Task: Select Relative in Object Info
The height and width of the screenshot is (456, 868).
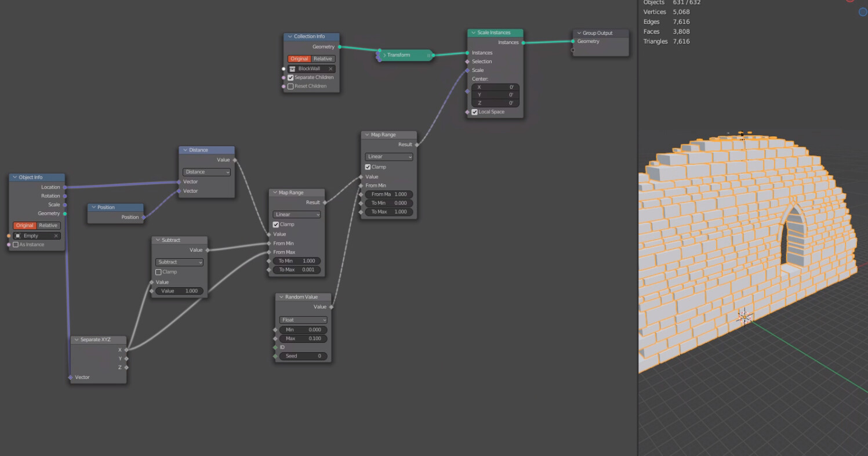Action: (x=48, y=226)
